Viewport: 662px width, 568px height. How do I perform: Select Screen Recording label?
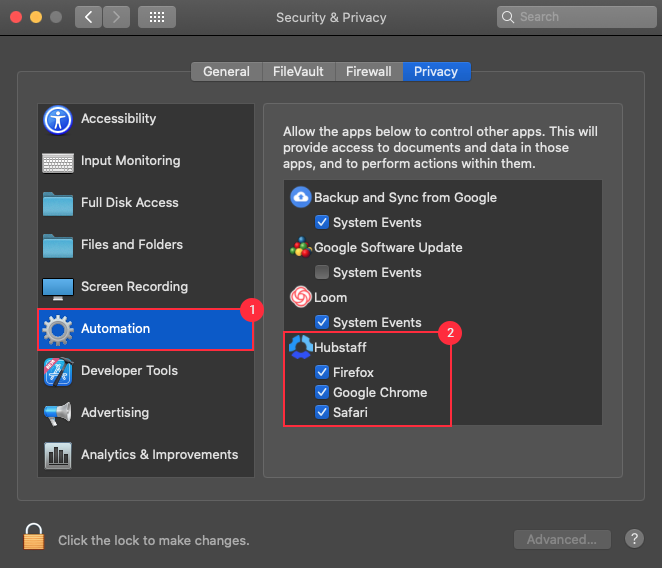[x=134, y=287]
